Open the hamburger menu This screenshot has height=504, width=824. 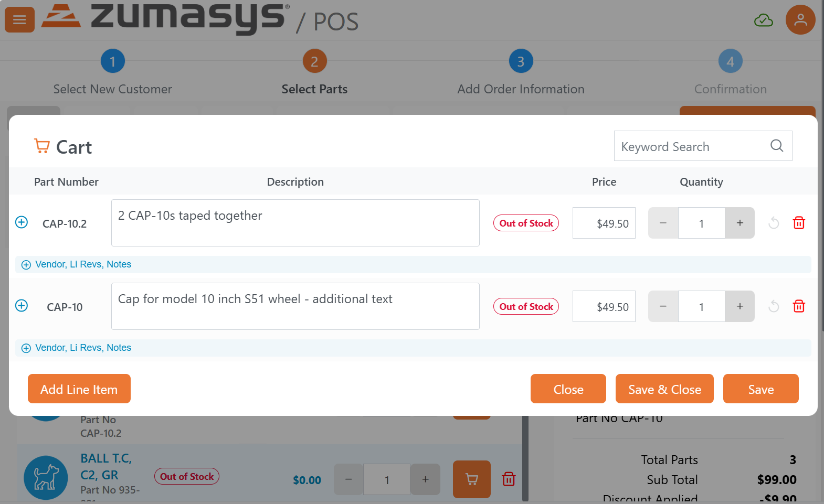(19, 20)
